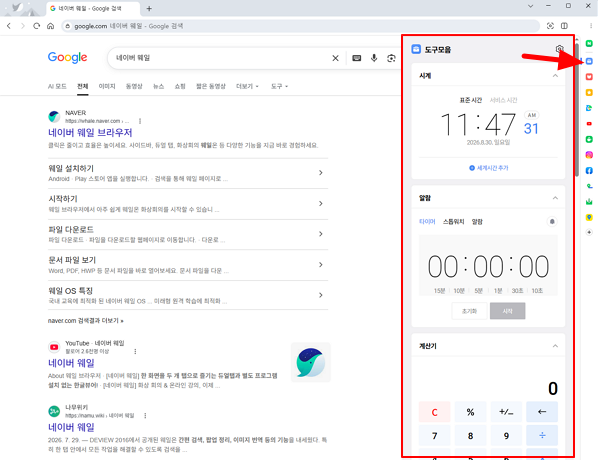Toggle the timer alarm bell sound

(552, 222)
